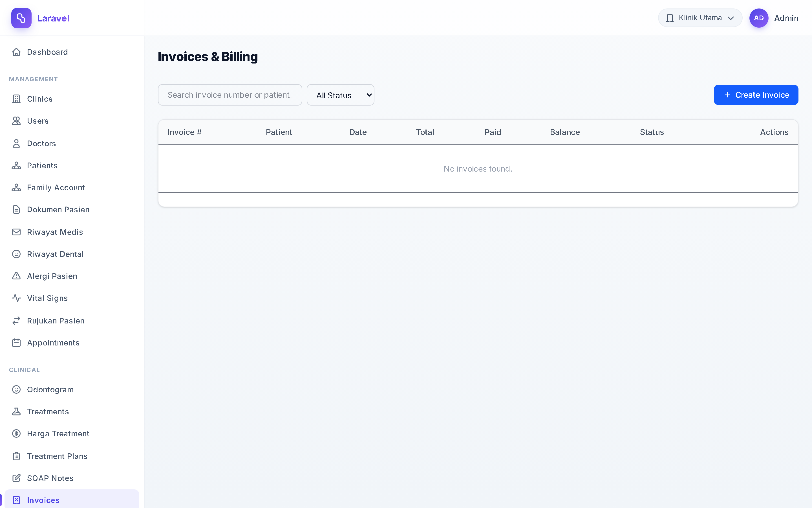Go to Riwayat Medis

(72, 232)
